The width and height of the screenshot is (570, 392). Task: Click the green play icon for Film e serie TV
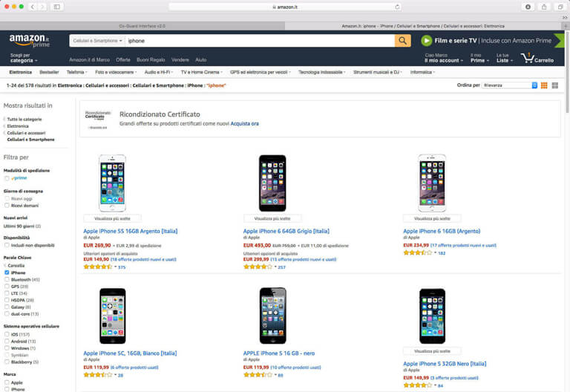[426, 41]
